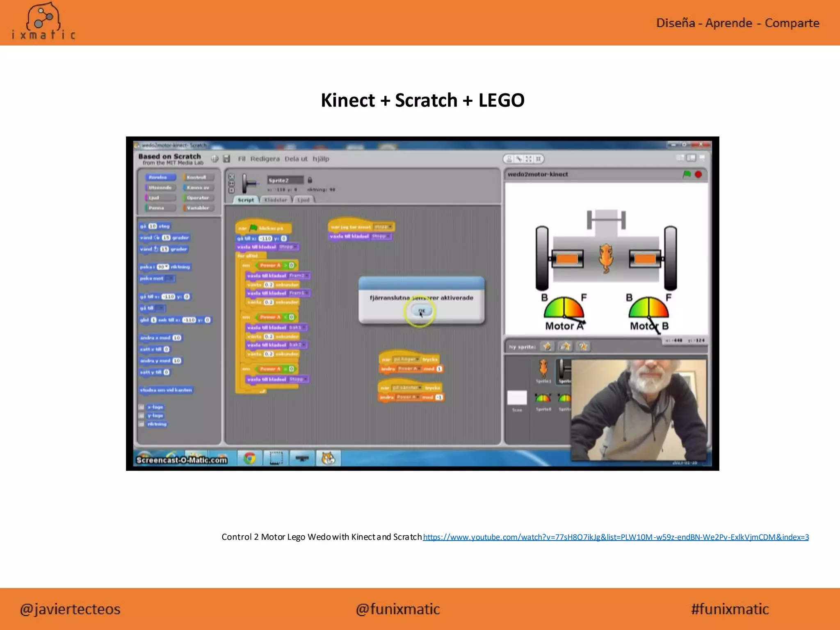Select the duplicate stamp tool in toolbar
The height and width of the screenshot is (630, 840).
coord(509,159)
